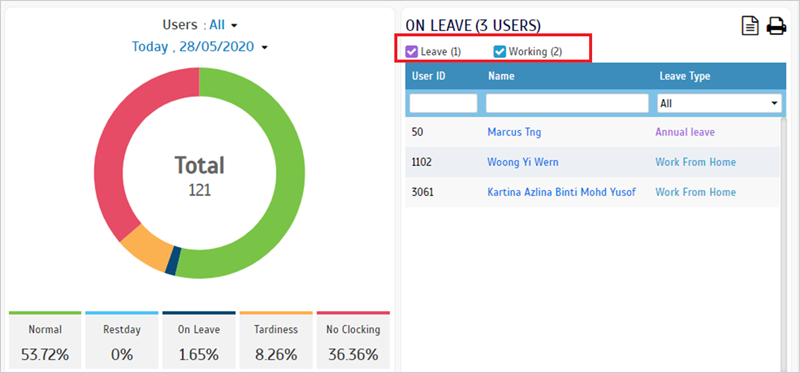800x373 pixels.
Task: Select the Normal 53.72% tile
Action: click(x=45, y=340)
